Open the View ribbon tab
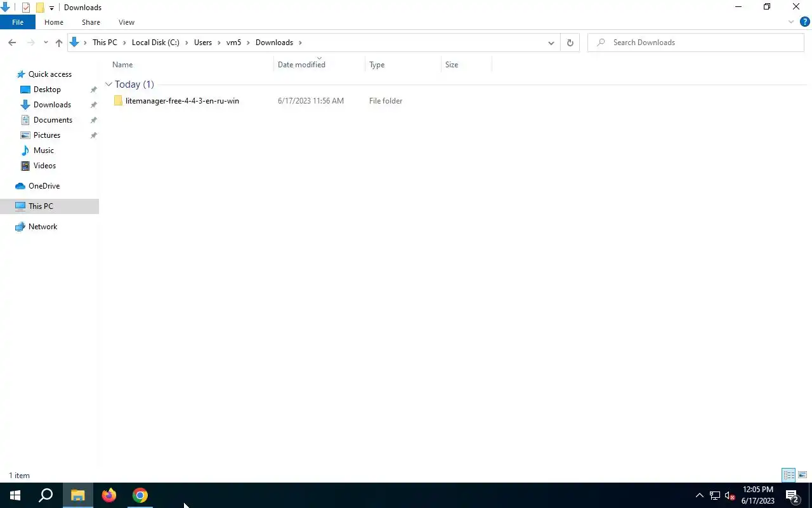Screen dimensions: 812x508 (126, 22)
